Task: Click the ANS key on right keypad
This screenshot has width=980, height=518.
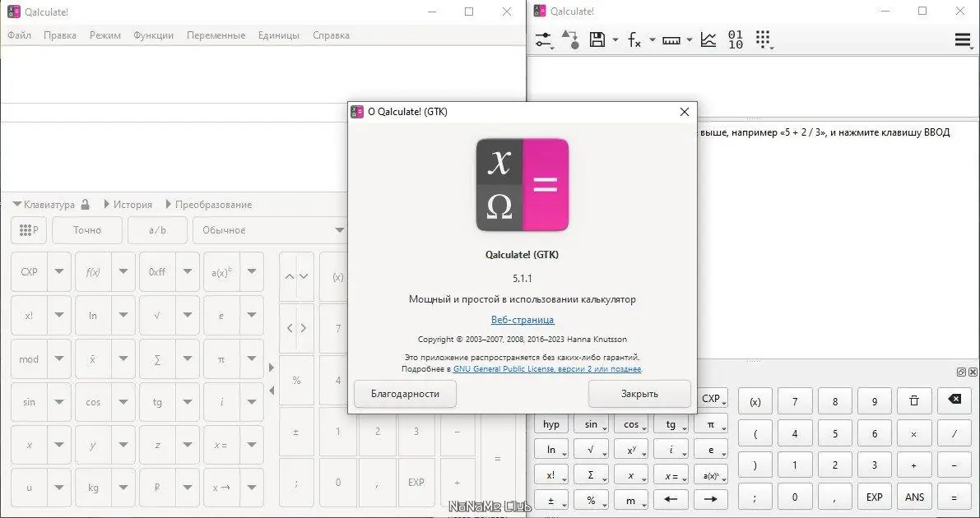Action: (x=913, y=497)
